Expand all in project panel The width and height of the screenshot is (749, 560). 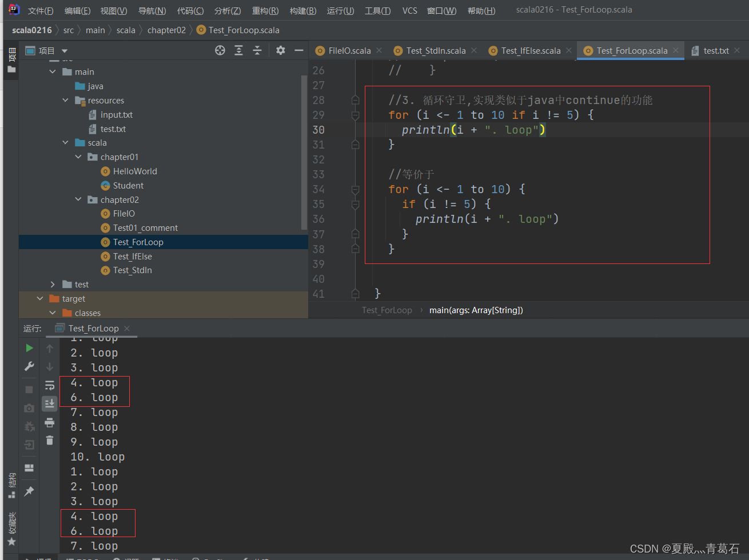(x=239, y=50)
